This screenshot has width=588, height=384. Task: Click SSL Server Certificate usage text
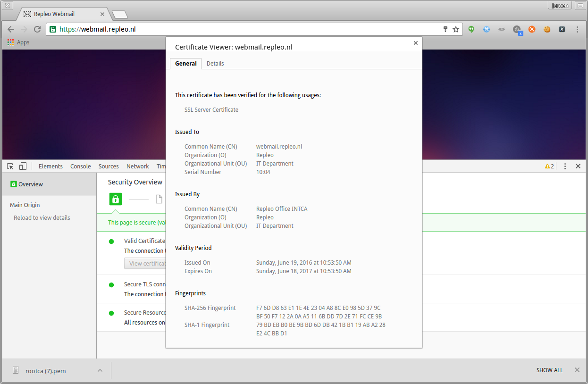(211, 110)
